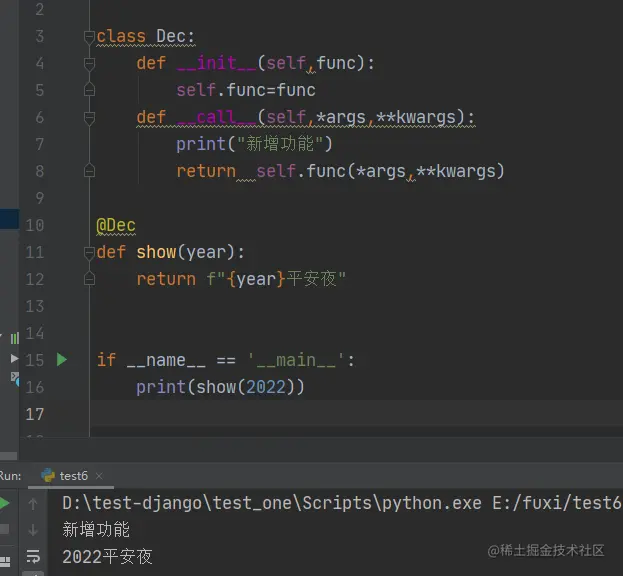623x576 pixels.
Task: Toggle soft-wrap in the Run console
Action: 33,556
